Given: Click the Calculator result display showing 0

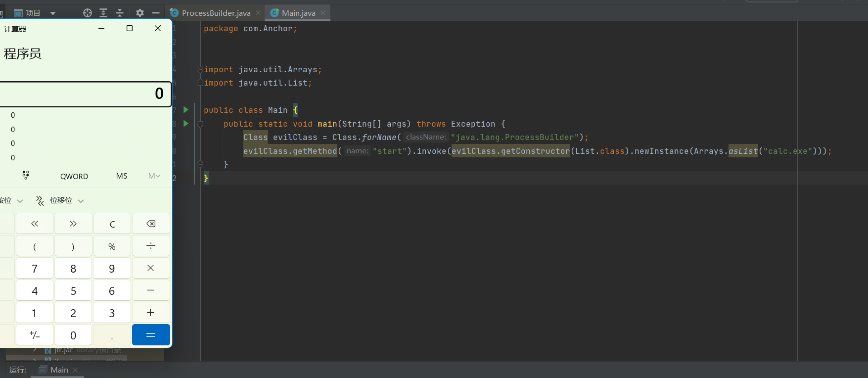Looking at the screenshot, I should tap(85, 94).
